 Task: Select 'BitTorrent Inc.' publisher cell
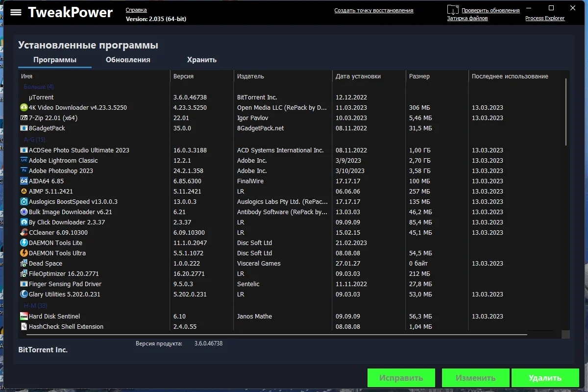(257, 97)
